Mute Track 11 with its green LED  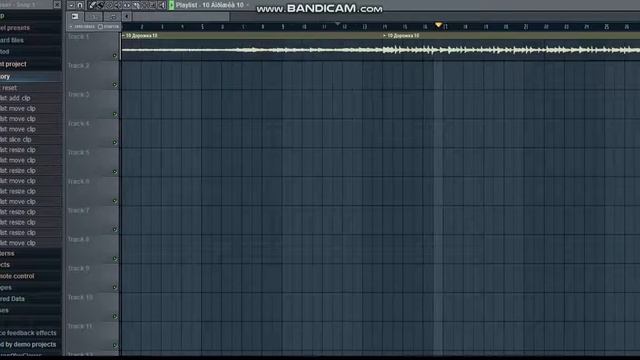coord(115,345)
